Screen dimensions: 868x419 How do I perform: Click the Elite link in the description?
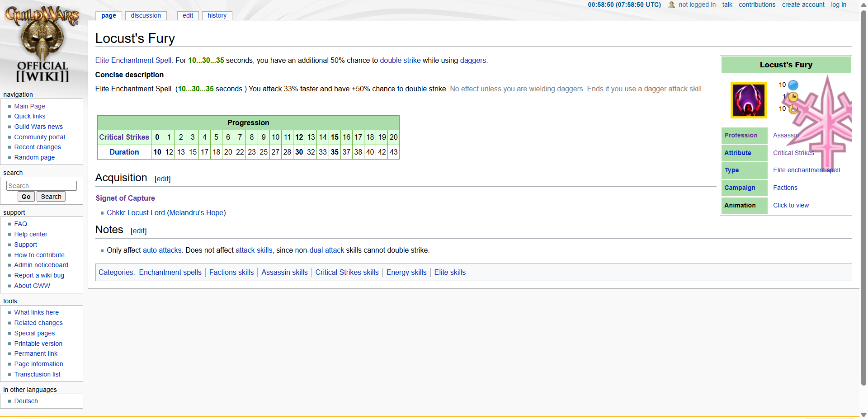(102, 60)
